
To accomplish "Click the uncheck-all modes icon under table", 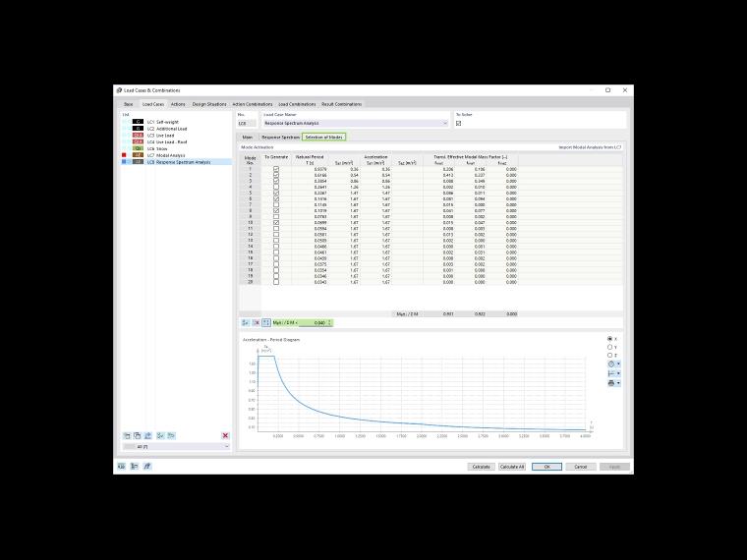I will [256, 323].
